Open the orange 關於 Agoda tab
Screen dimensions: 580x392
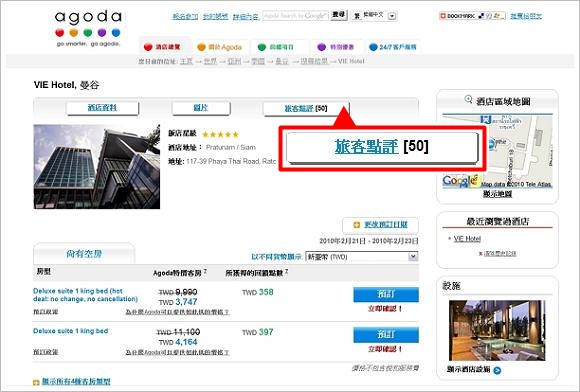[219, 47]
